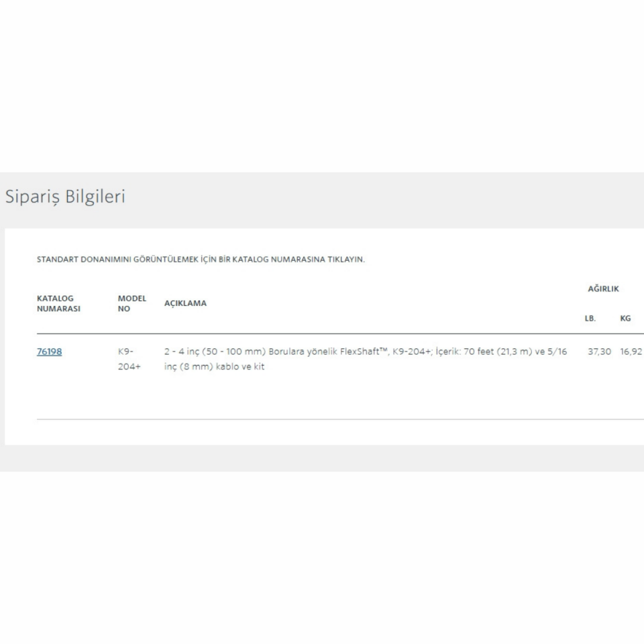Open catalog number 76198 link
644x644 pixels.
[x=49, y=351]
